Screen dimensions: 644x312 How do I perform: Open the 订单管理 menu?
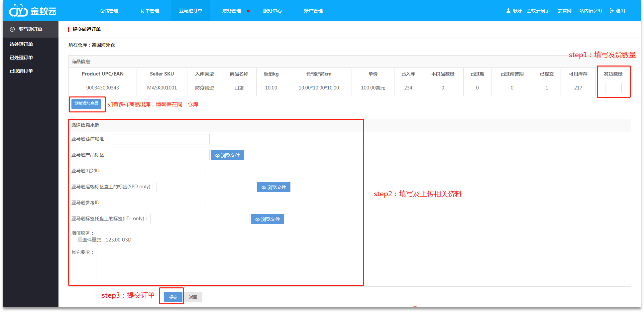[x=150, y=11]
